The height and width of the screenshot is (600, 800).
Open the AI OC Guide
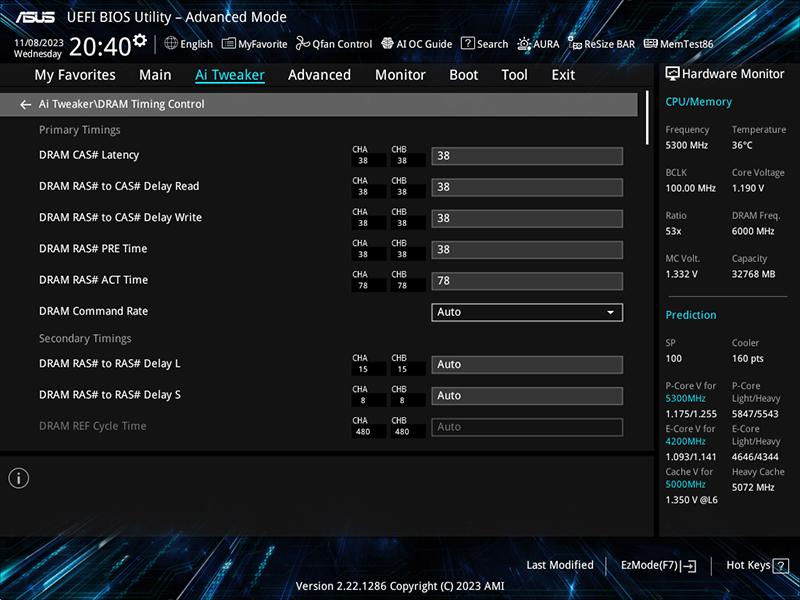point(416,44)
